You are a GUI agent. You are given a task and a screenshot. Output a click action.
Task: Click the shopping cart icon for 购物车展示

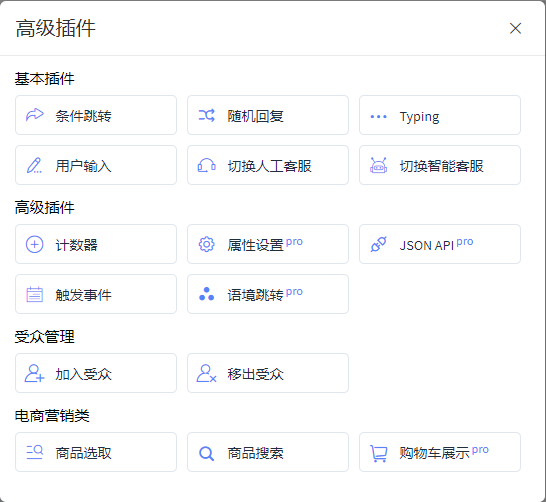point(379,453)
